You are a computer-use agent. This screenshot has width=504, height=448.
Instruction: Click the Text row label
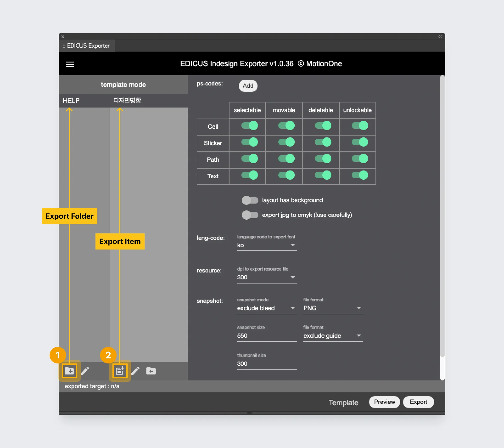click(213, 176)
